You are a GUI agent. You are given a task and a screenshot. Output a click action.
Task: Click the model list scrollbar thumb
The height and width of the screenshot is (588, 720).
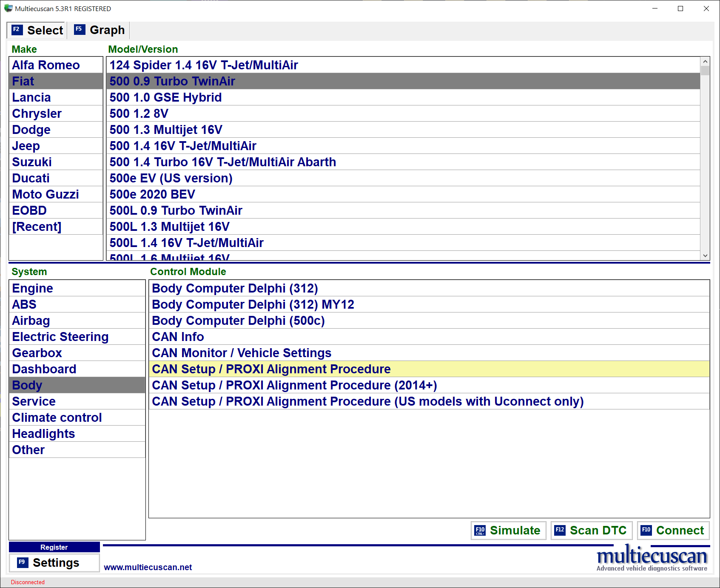(705, 71)
